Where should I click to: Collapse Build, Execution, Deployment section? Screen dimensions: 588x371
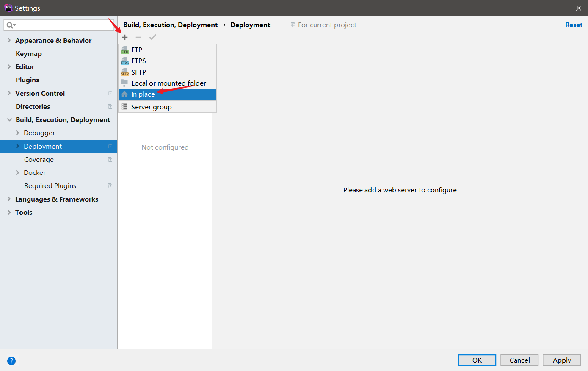point(9,119)
